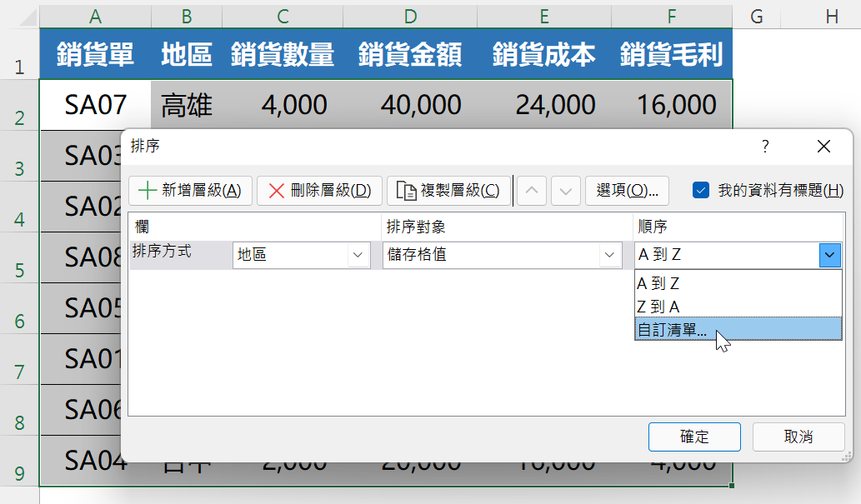Click cell SA07

click(96, 105)
